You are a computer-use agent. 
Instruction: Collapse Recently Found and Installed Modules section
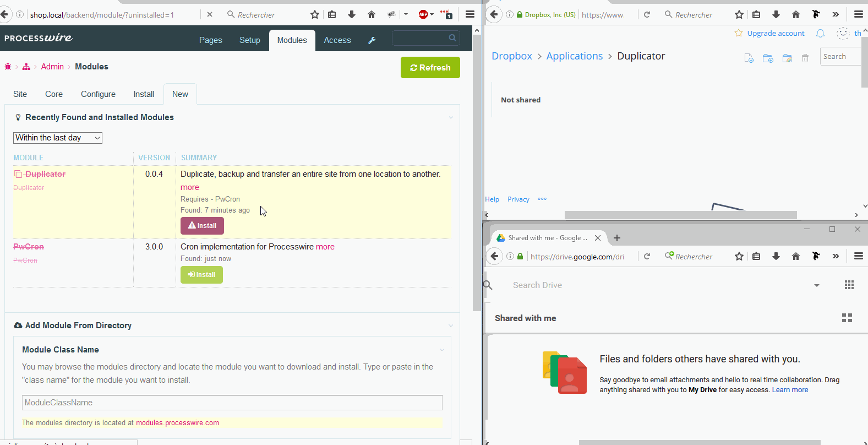point(451,117)
